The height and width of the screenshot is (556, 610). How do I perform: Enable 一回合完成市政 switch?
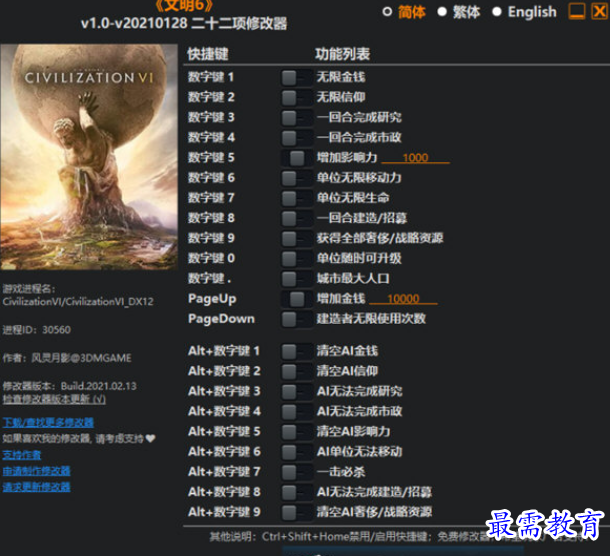(296, 138)
